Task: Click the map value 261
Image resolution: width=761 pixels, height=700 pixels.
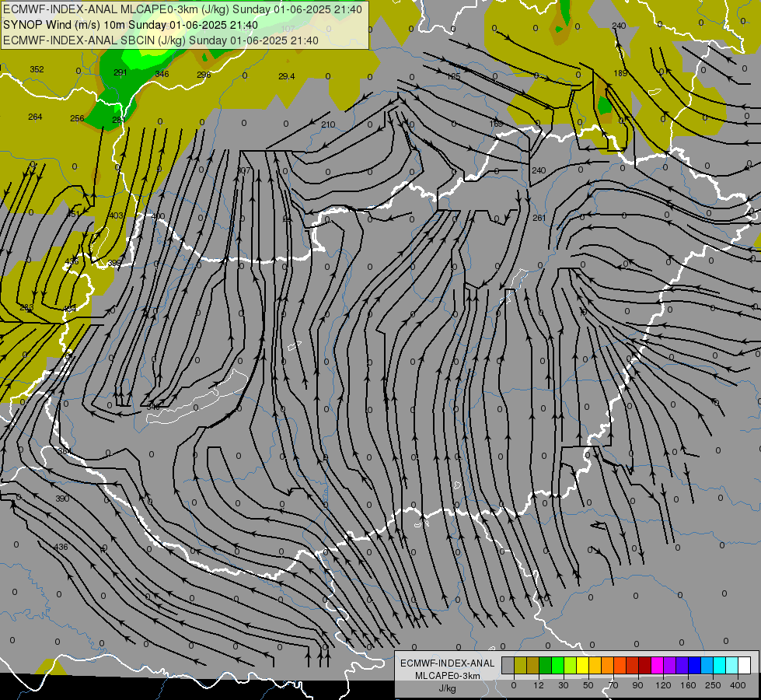Action: coord(539,218)
